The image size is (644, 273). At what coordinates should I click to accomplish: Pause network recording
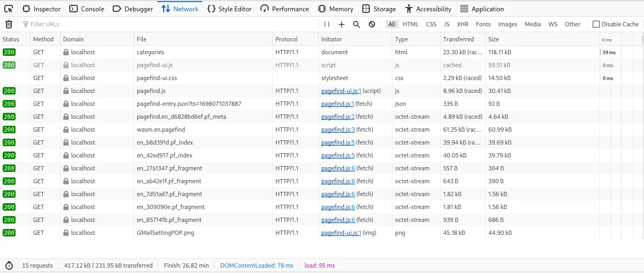tap(327, 24)
